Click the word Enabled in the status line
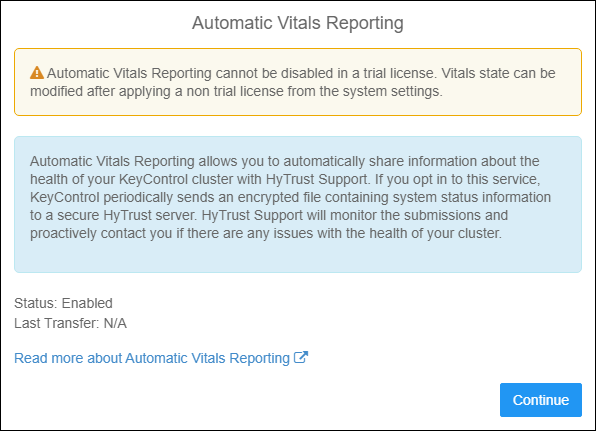 (x=87, y=303)
